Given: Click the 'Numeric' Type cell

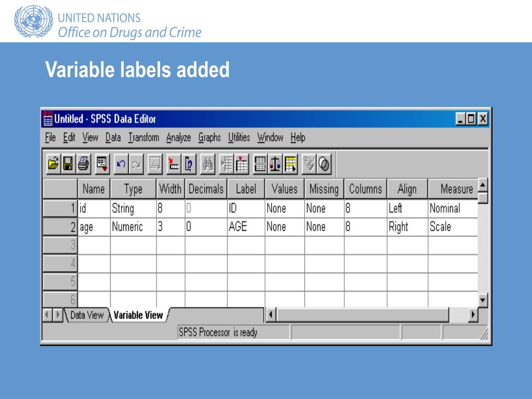Looking at the screenshot, I should [134, 227].
